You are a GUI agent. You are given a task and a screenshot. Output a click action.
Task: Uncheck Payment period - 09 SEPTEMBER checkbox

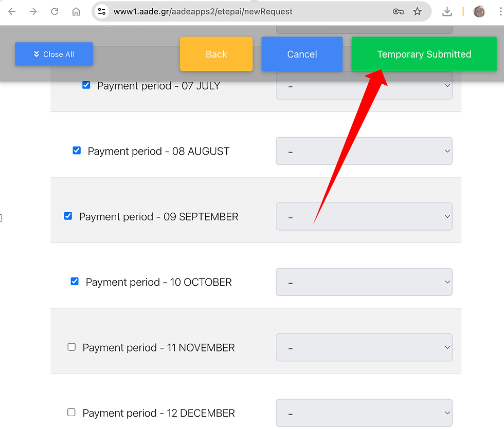[x=68, y=216]
